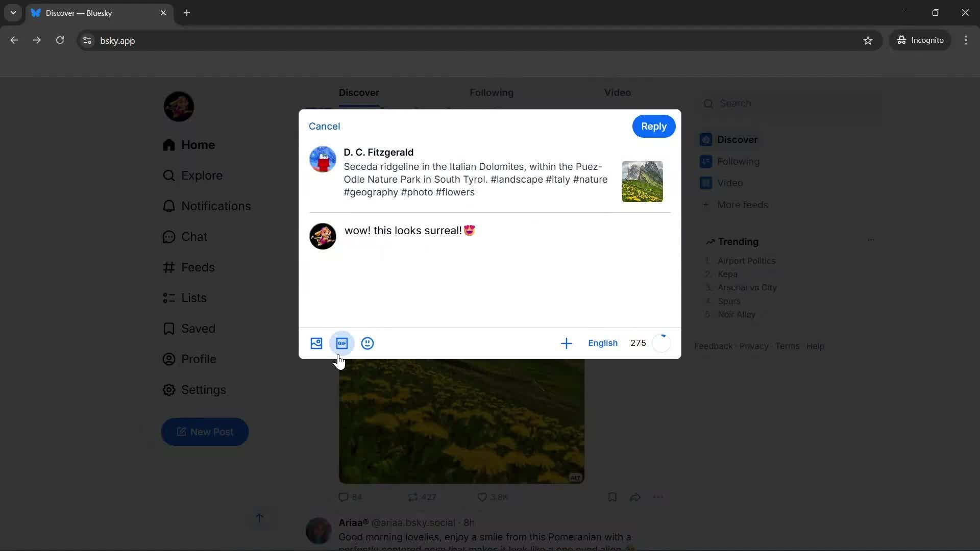This screenshot has height=551, width=980.
Task: Open the emoji picker
Action: (367, 343)
